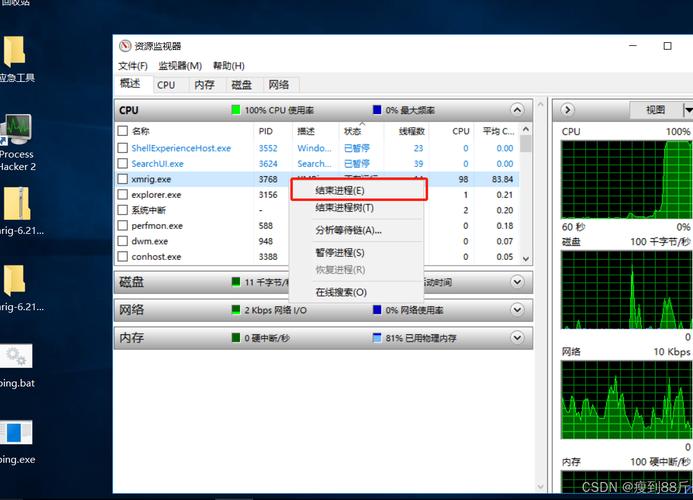Open the ping.bat desktop file
The width and height of the screenshot is (693, 500).
15,358
